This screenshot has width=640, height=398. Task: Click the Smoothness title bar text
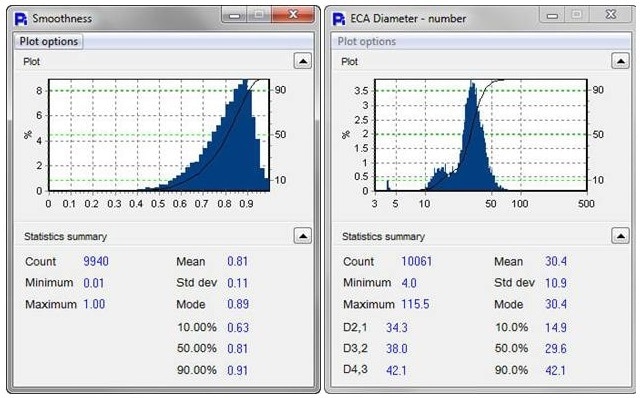click(x=62, y=19)
